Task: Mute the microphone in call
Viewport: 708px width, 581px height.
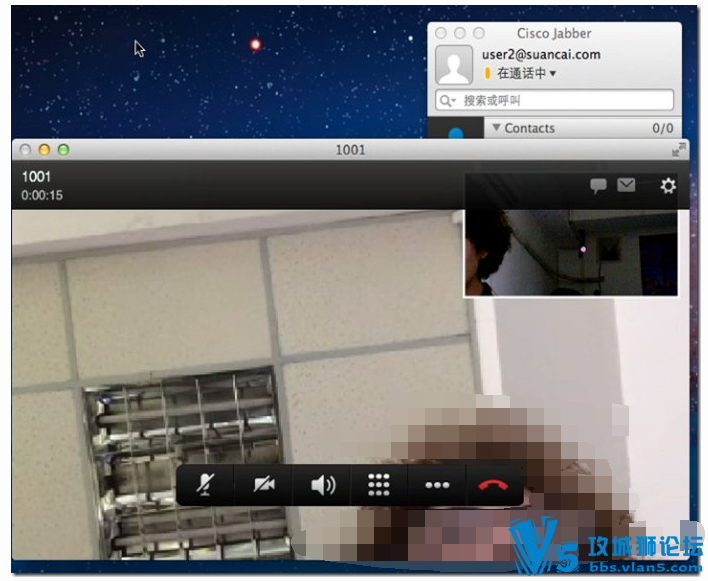Action: (x=205, y=485)
